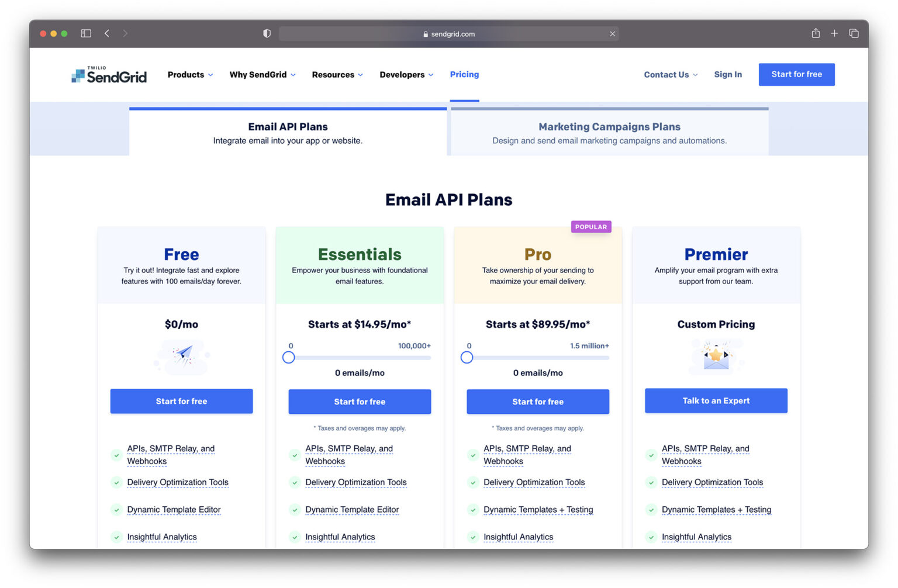Image resolution: width=898 pixels, height=588 pixels.
Task: Expand the Contact Us dropdown
Action: (670, 74)
